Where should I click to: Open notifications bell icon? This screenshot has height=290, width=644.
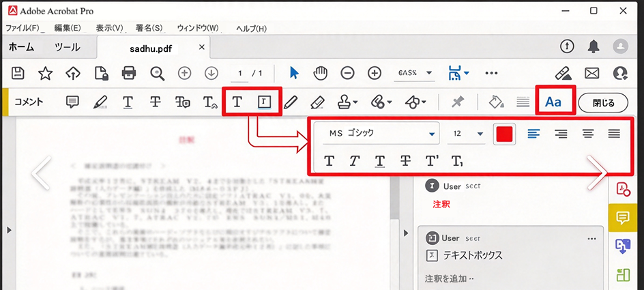coord(593,47)
